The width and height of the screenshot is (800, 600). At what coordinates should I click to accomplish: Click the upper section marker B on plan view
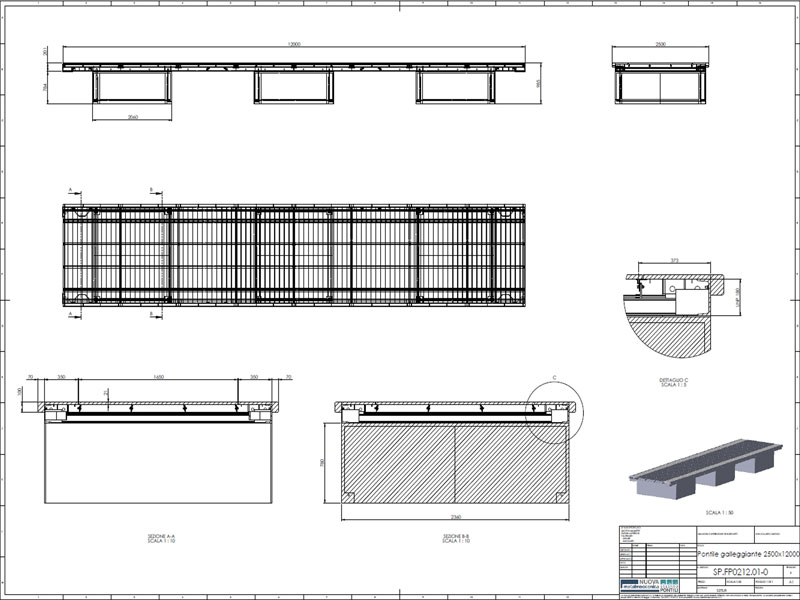(x=150, y=188)
